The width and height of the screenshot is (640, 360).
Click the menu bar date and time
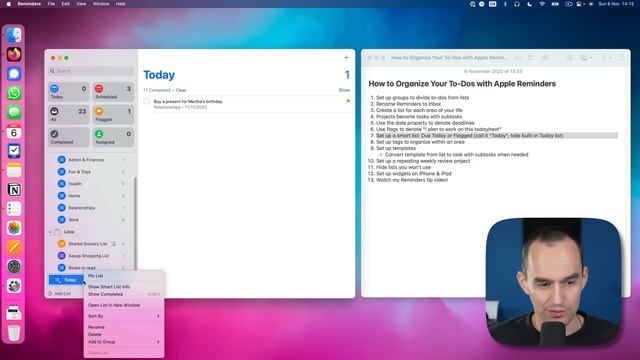616,4
